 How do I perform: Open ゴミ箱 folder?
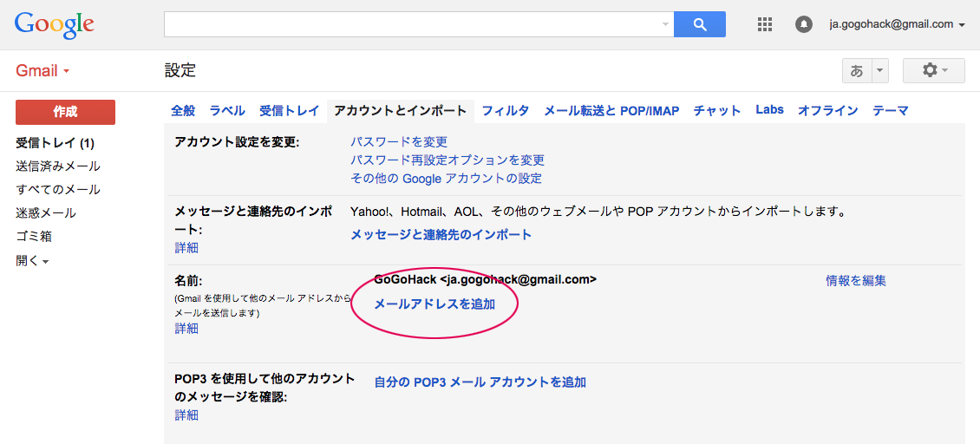[34, 237]
